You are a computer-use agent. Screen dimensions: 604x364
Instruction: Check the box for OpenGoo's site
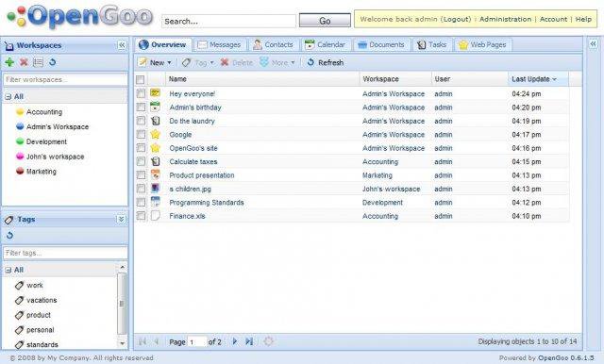[141, 148]
